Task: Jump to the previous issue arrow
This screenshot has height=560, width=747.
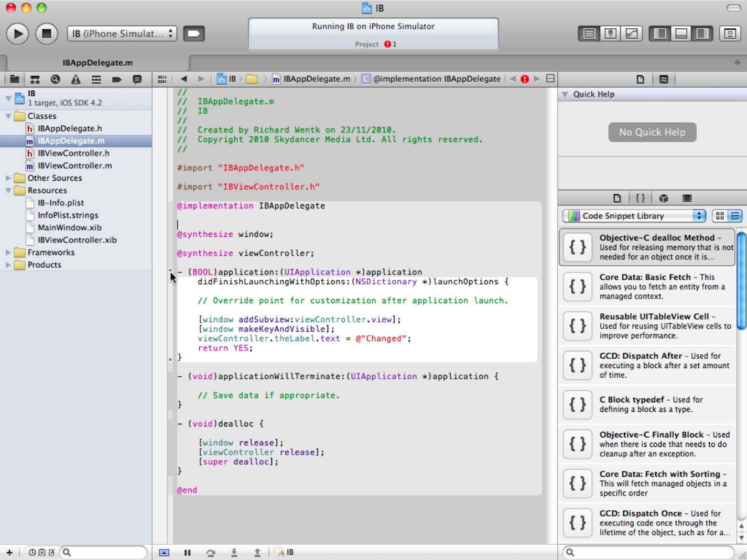Action: tap(513, 79)
